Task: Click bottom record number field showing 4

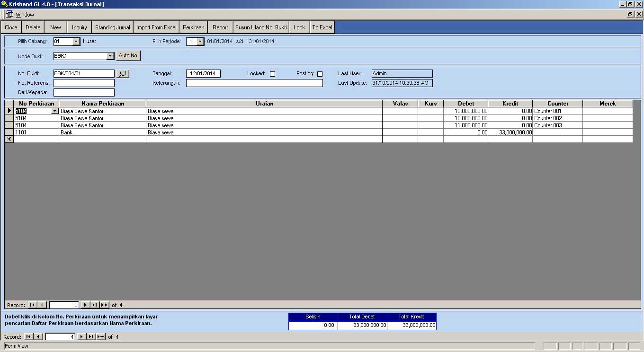Action: (x=60, y=337)
